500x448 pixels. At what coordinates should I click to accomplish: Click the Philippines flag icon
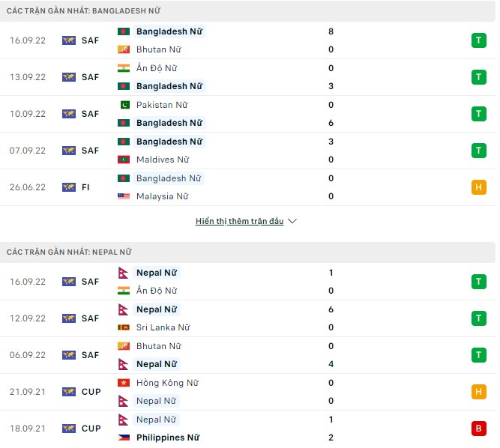click(x=124, y=438)
